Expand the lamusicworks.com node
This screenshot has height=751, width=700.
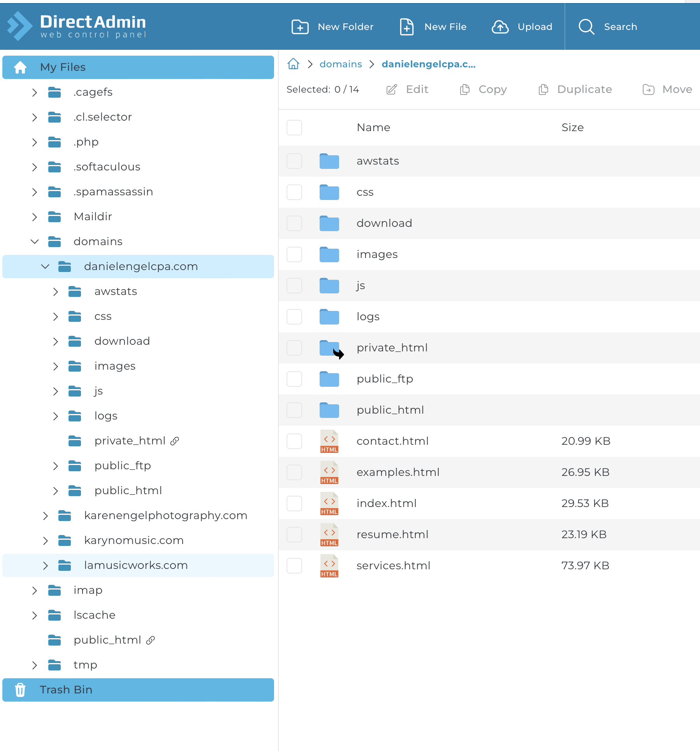coord(45,566)
